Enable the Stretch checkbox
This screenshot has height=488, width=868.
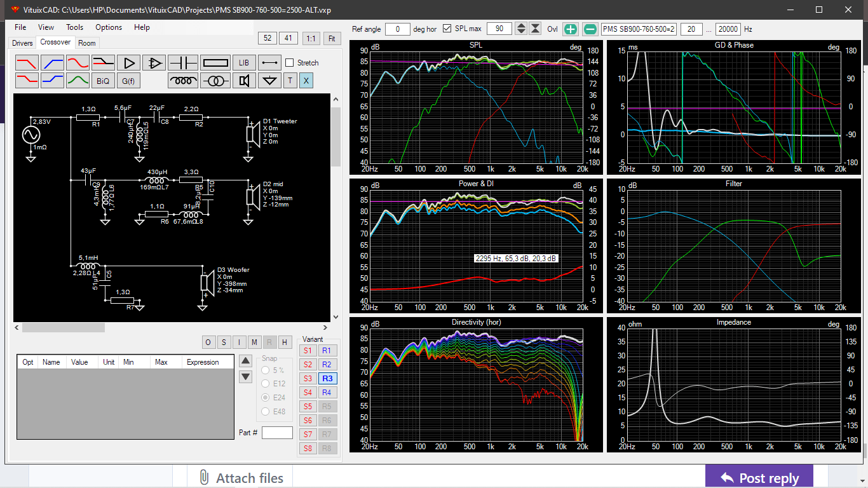click(x=290, y=63)
